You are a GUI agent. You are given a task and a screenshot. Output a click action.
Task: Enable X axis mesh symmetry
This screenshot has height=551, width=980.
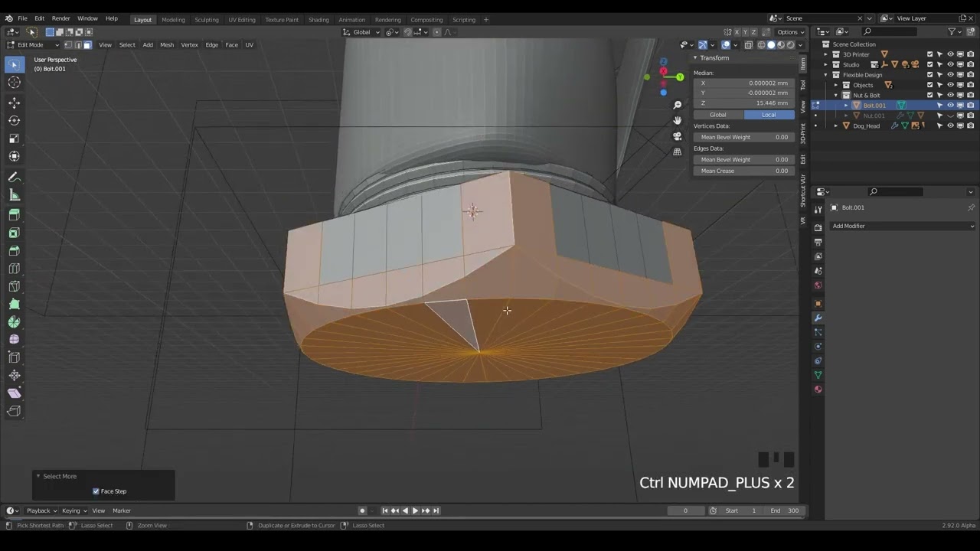coord(737,32)
